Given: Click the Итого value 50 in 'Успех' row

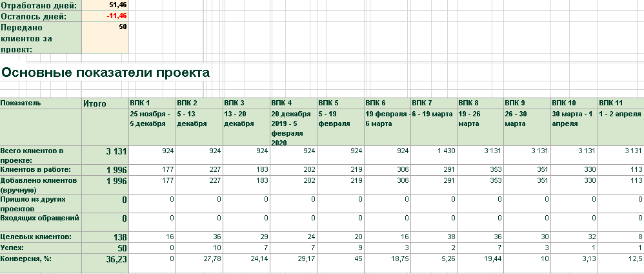Looking at the screenshot, I should click(x=105, y=248).
